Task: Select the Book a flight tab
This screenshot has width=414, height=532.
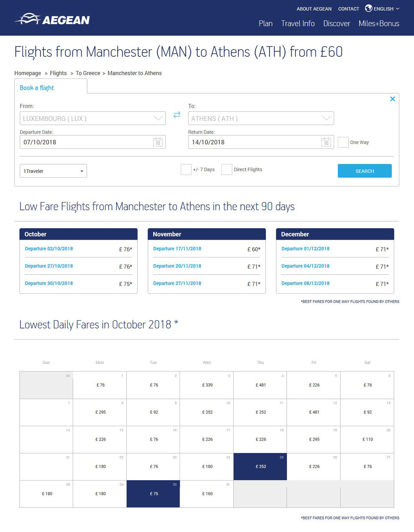Action: [x=37, y=88]
